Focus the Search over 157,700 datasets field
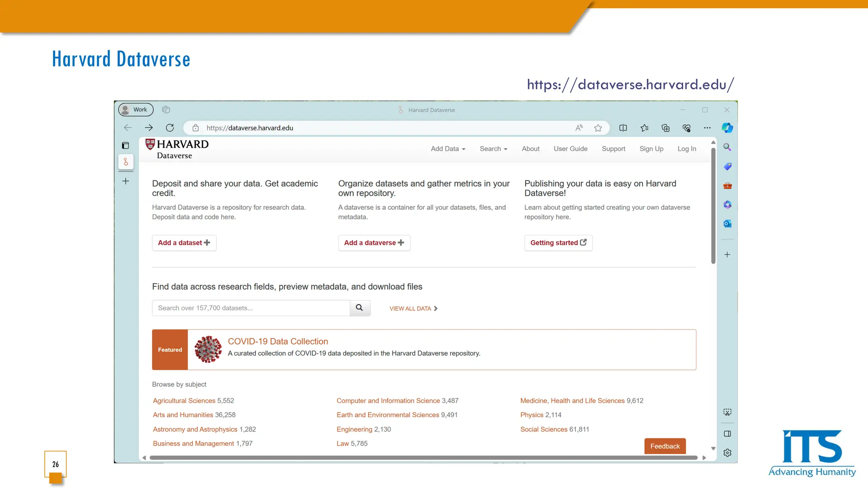Image resolution: width=868 pixels, height=488 pixels. coord(251,308)
